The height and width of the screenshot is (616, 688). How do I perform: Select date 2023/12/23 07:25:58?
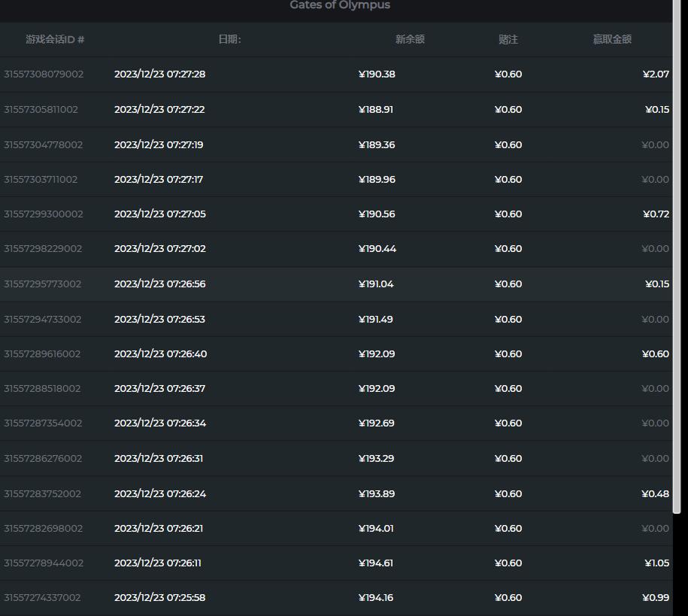pos(159,597)
